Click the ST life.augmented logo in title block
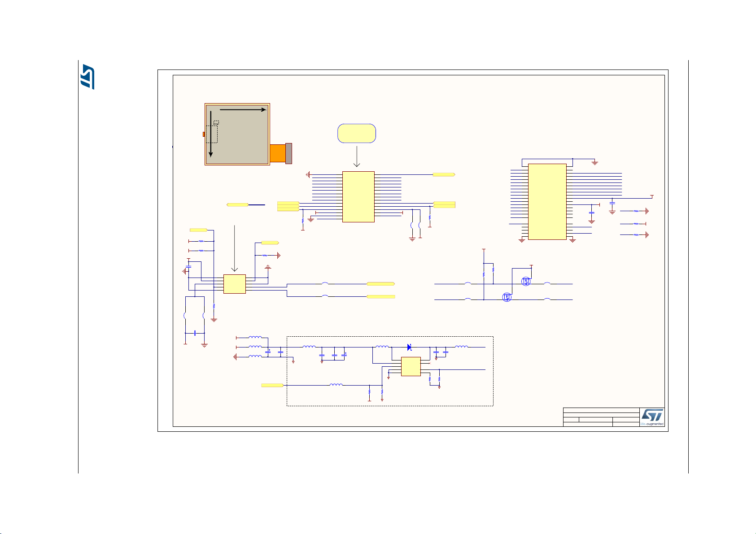 (x=652, y=417)
